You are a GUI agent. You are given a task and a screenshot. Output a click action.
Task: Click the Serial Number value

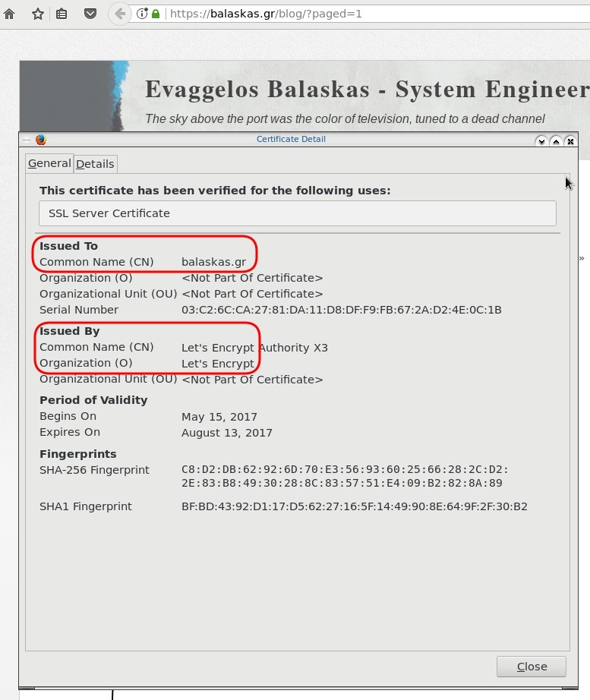click(x=341, y=310)
